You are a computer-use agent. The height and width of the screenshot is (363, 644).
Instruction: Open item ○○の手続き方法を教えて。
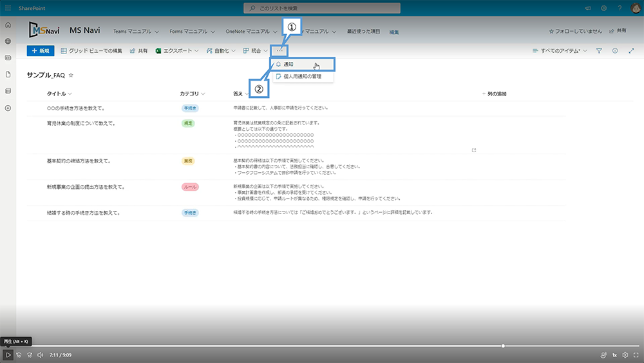76,108
